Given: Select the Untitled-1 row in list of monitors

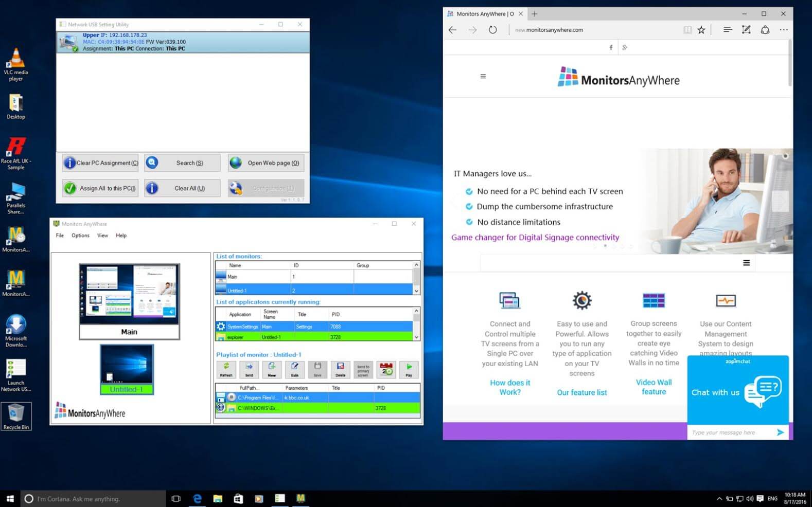Looking at the screenshot, I should (314, 290).
